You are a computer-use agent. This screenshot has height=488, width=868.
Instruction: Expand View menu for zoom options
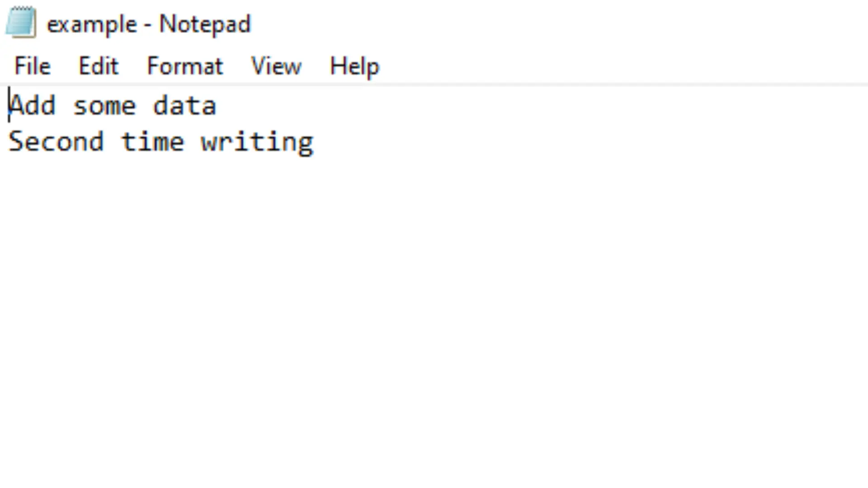click(275, 65)
